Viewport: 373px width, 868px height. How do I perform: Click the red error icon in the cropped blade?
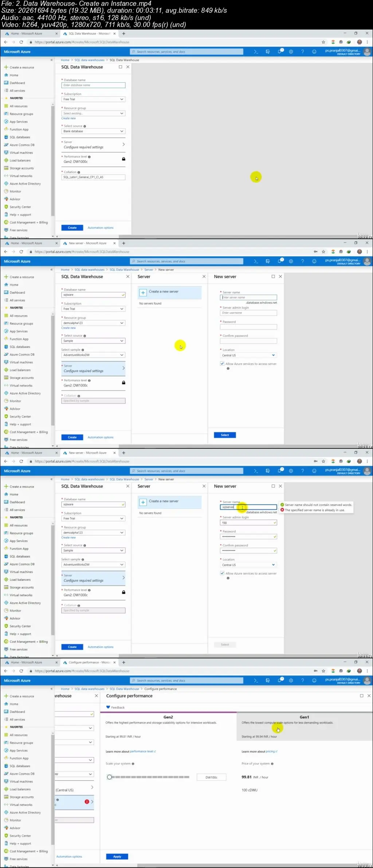point(87,802)
